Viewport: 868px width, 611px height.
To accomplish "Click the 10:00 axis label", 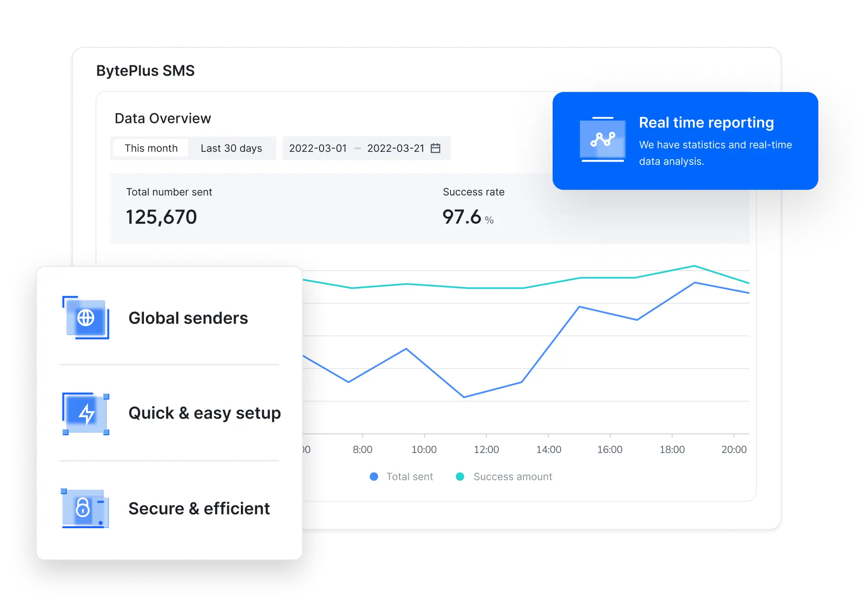I will click(424, 450).
